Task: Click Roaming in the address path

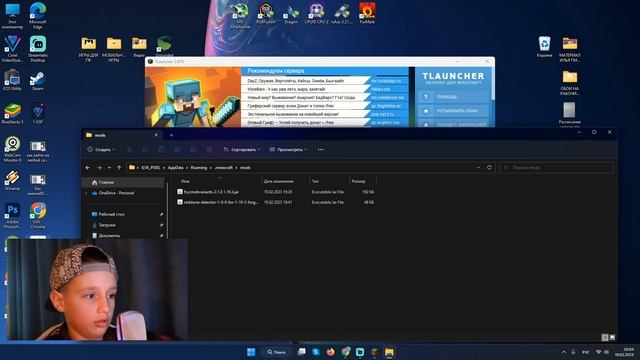Action: [x=199, y=168]
